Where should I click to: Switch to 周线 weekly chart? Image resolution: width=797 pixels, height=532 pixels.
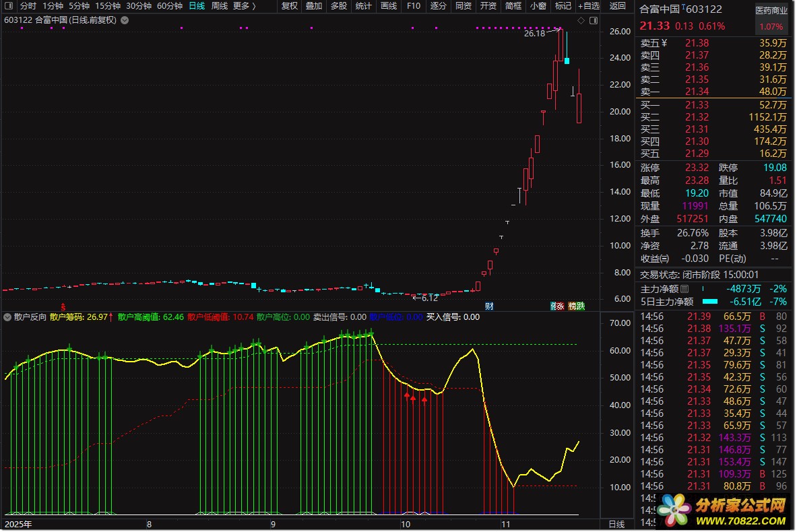tap(220, 6)
